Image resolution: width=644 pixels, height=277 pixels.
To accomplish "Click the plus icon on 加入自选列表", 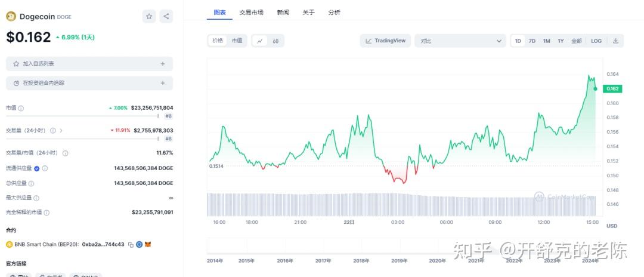I will (163, 64).
